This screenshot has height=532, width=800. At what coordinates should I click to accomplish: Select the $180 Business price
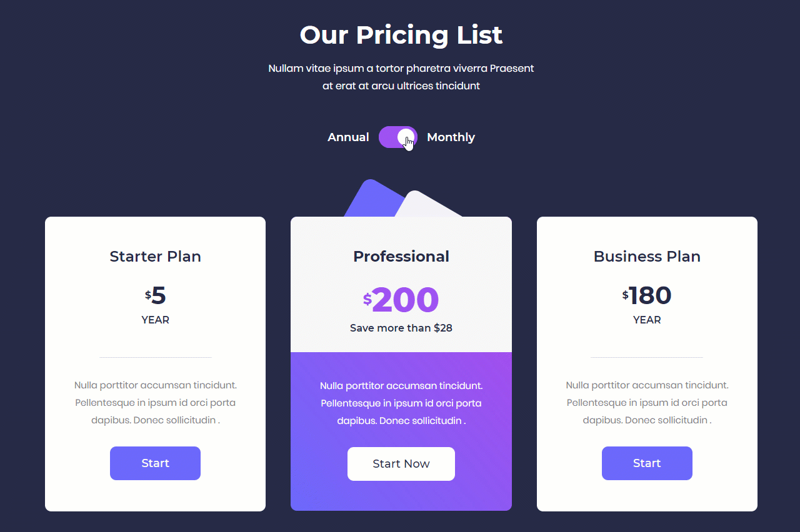647,295
